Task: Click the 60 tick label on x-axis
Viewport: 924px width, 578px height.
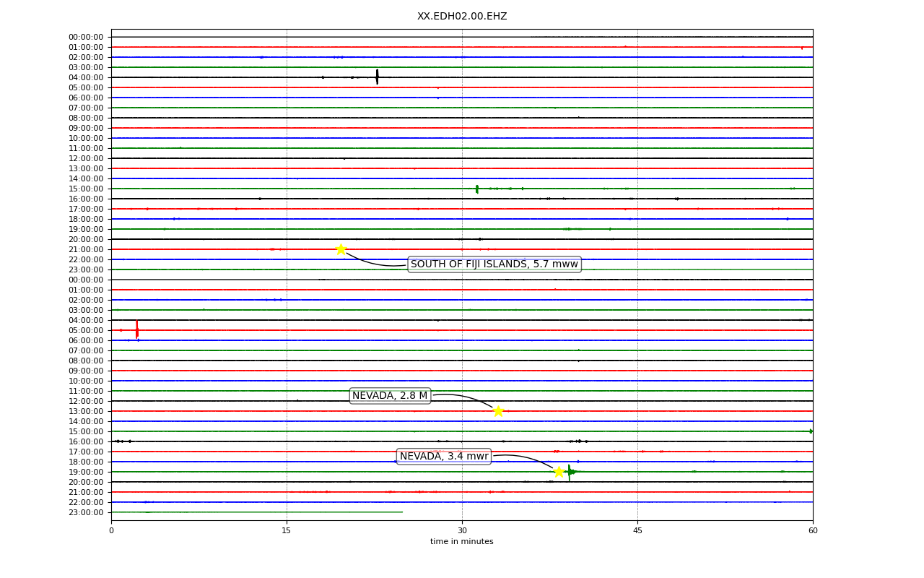Action: coord(813,531)
